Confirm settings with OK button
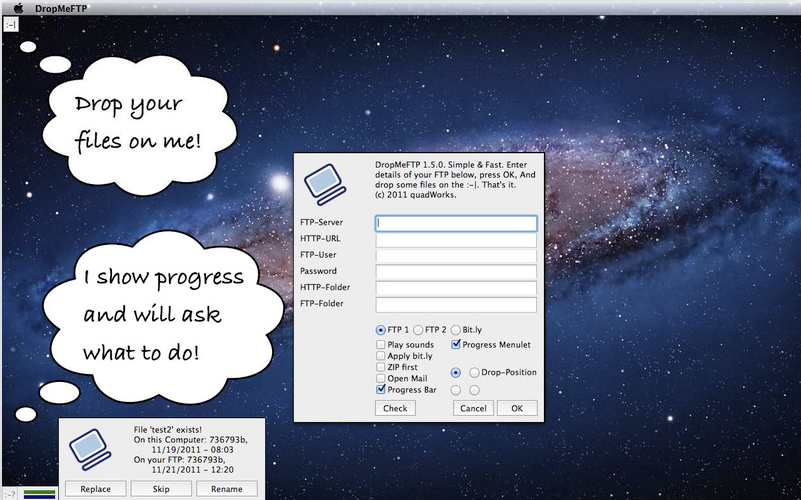801x500 pixels. (517, 408)
